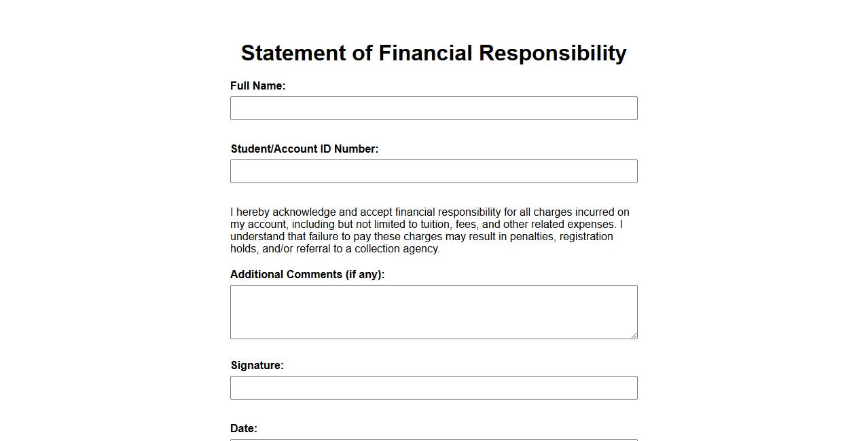Click the "Full Name:" label

[x=257, y=86]
